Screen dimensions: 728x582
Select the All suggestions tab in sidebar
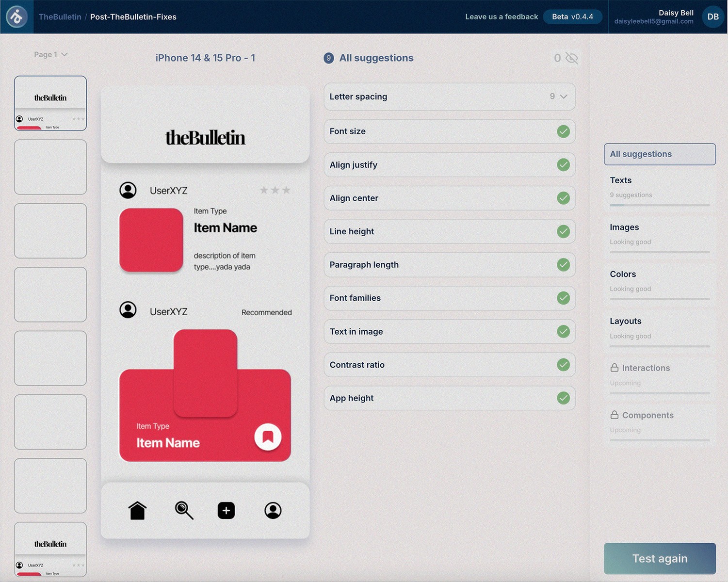pos(660,154)
